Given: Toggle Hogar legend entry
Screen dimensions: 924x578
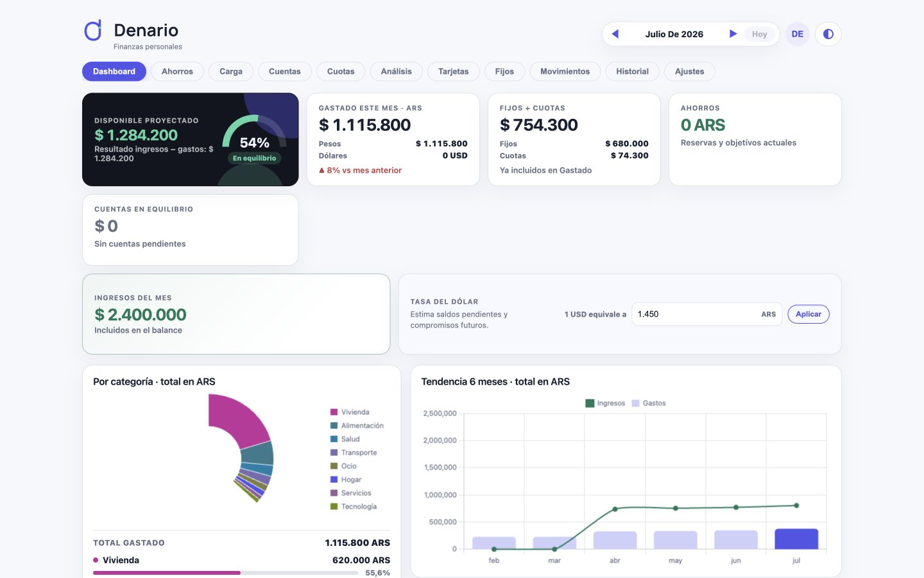Looking at the screenshot, I should (x=346, y=480).
